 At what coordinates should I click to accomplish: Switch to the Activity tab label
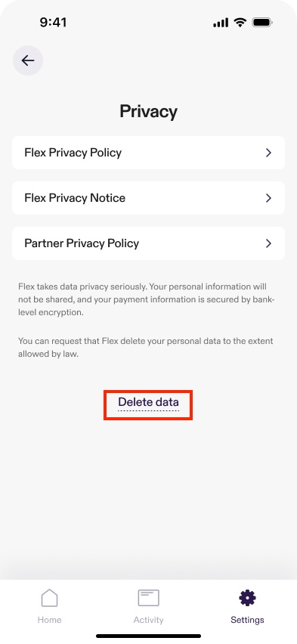pos(148,620)
